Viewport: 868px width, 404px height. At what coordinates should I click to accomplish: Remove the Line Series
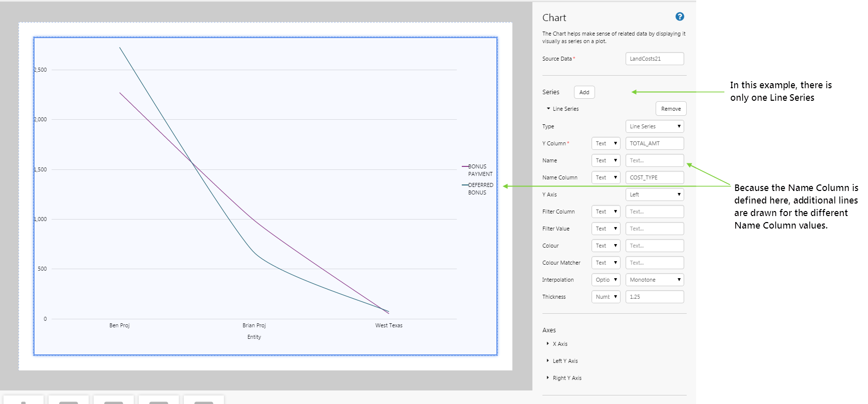coord(671,109)
